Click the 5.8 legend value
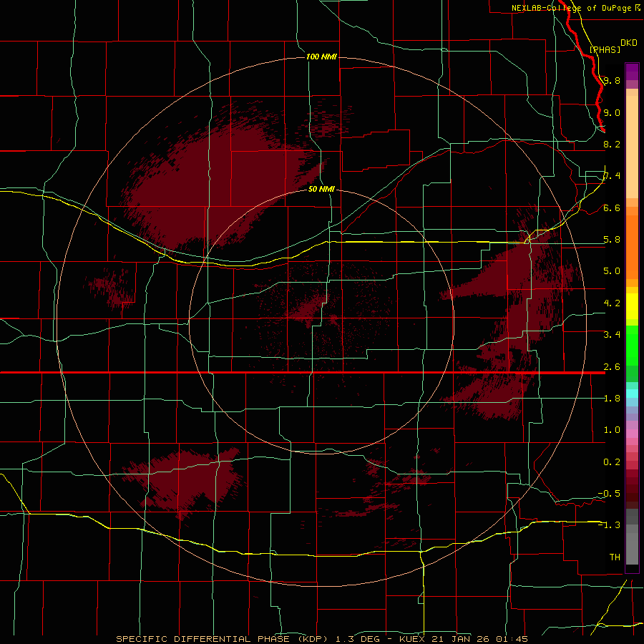Viewport: 644px width, 644px height. 612,240
